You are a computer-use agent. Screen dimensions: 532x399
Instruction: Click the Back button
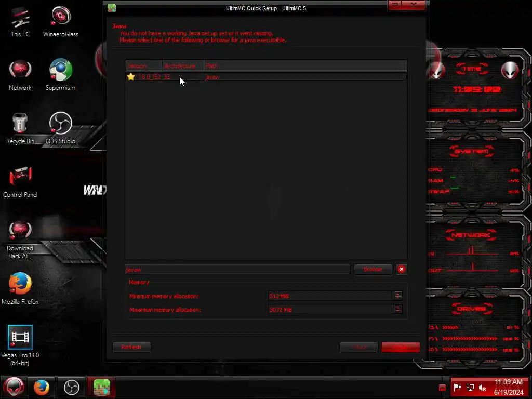(x=358, y=347)
